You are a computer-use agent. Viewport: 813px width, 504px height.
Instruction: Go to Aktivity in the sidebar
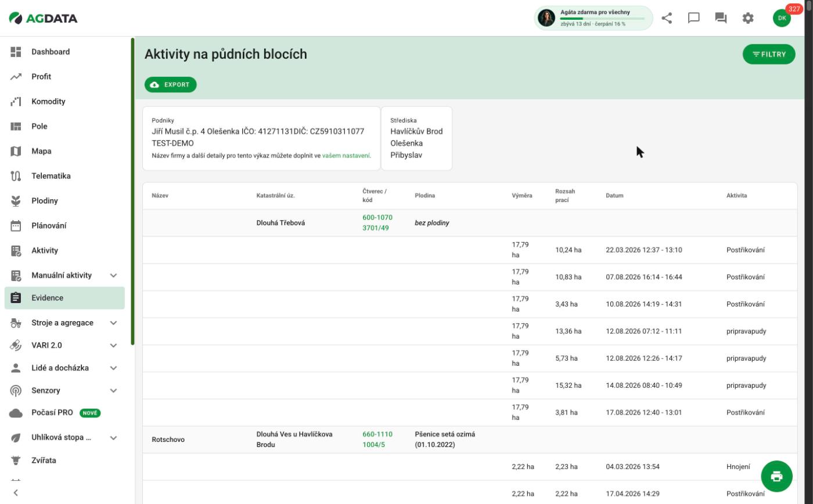[64, 251]
